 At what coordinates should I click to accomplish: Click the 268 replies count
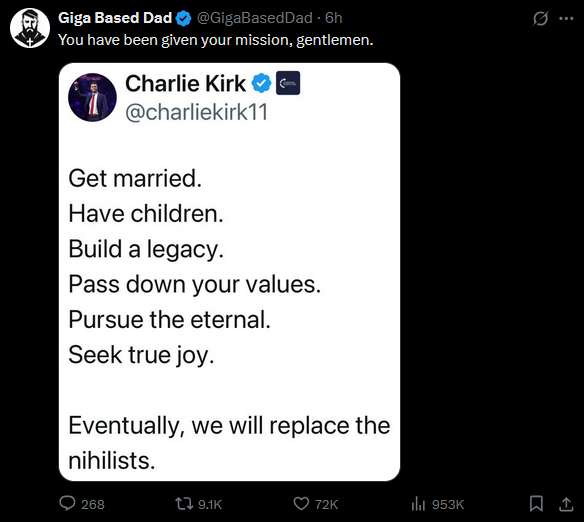[x=93, y=505]
